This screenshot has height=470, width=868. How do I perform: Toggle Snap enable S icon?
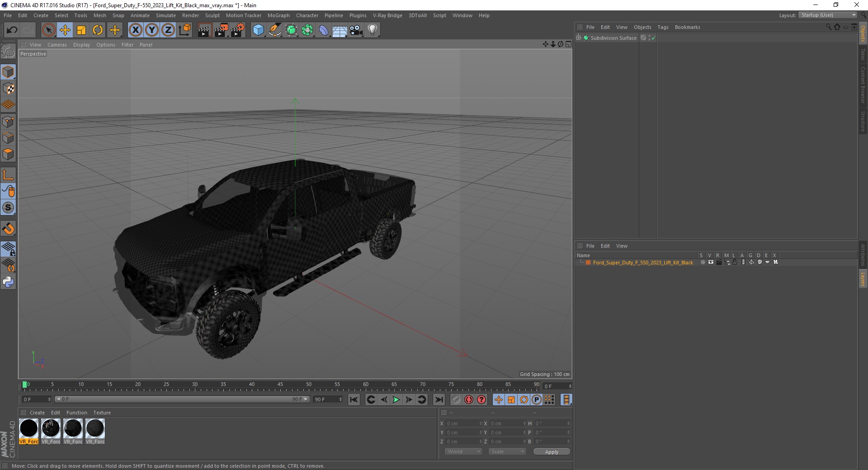coord(8,207)
